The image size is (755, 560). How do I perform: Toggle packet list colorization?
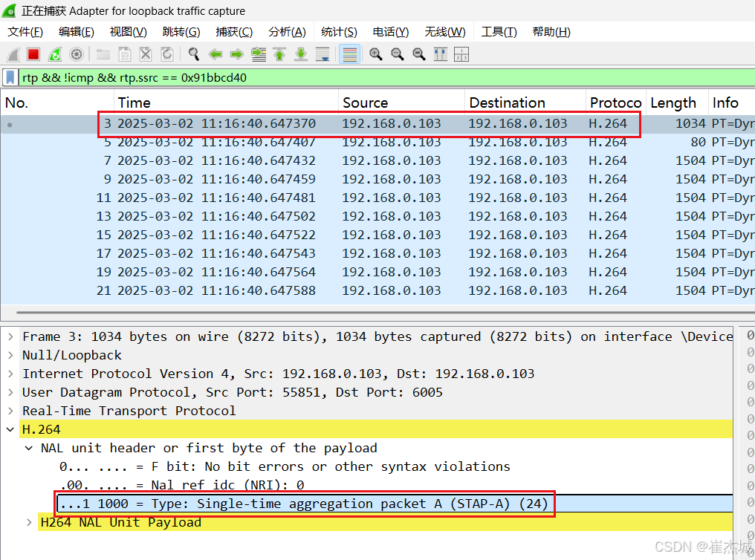click(349, 54)
